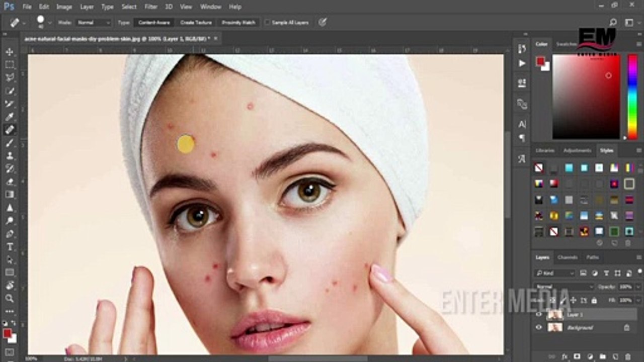
Task: Select the Eyedropper tool
Action: click(x=10, y=117)
